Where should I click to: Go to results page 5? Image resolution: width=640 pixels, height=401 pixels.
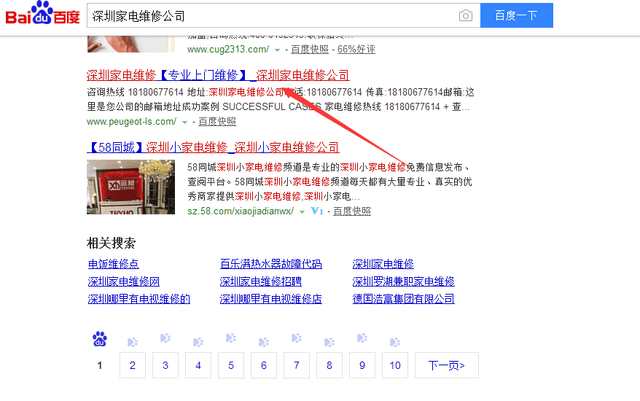coord(231,365)
